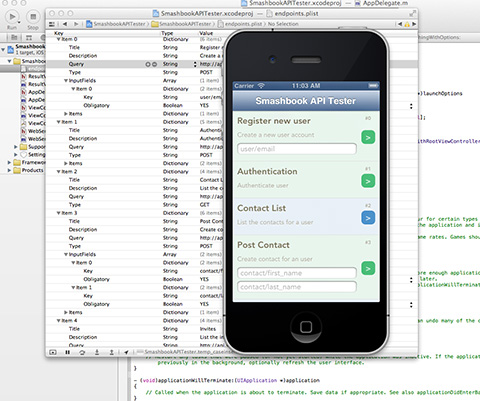Click the Step Over debug icon
The height and width of the screenshot is (401, 480).
pyautogui.click(x=82, y=352)
